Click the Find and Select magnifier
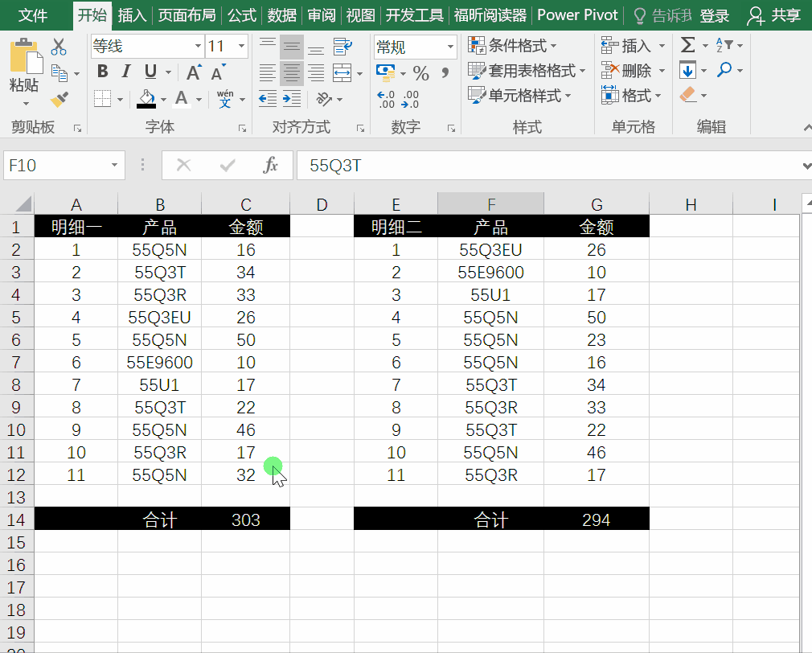Viewport: 812px width, 653px height. point(724,69)
